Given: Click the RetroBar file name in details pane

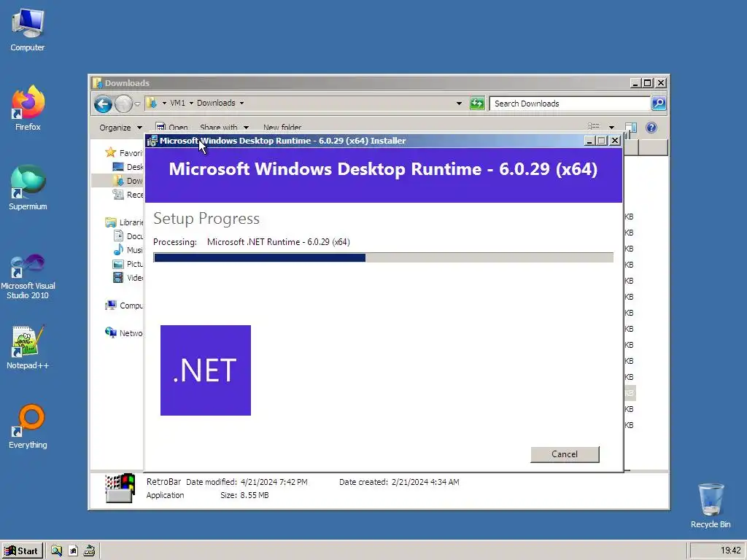Looking at the screenshot, I should point(163,481).
